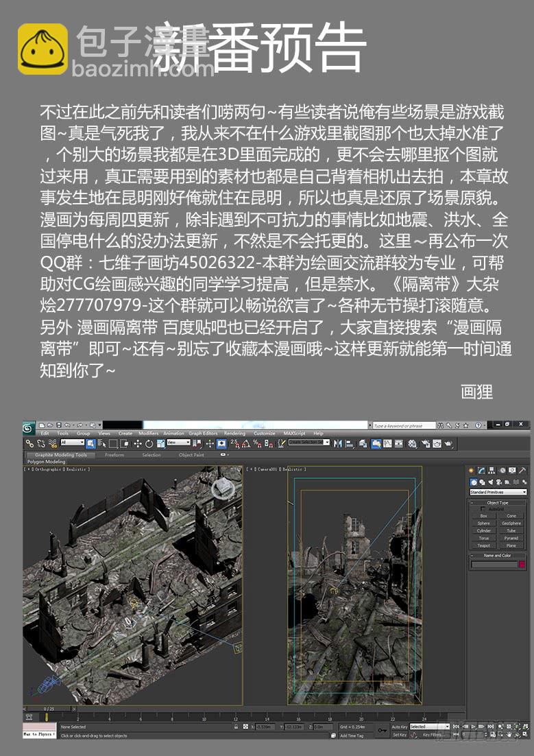Click the GeoSphere primitive button
This screenshot has width=534, height=756.
(511, 523)
